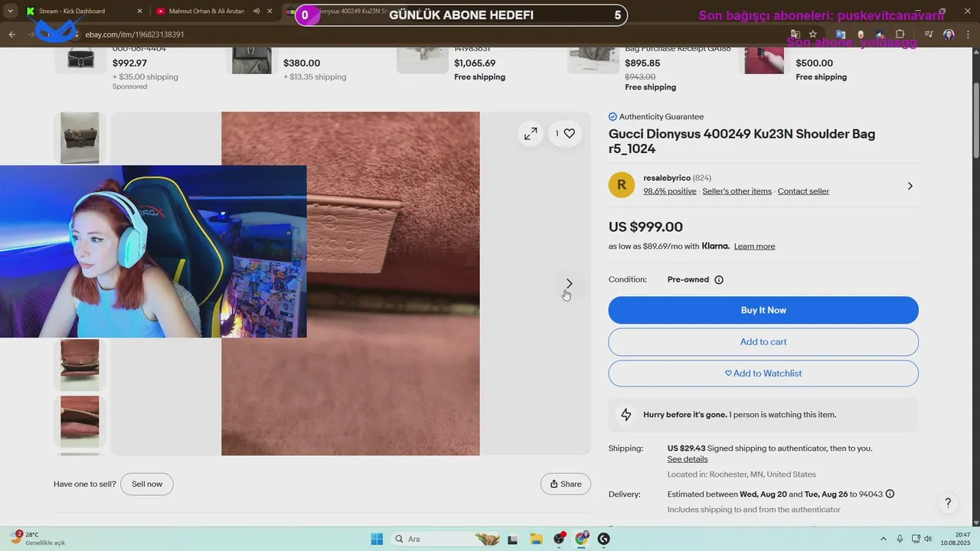Bookmark this page with star icon
This screenshot has width=980, height=551.
pos(813,34)
